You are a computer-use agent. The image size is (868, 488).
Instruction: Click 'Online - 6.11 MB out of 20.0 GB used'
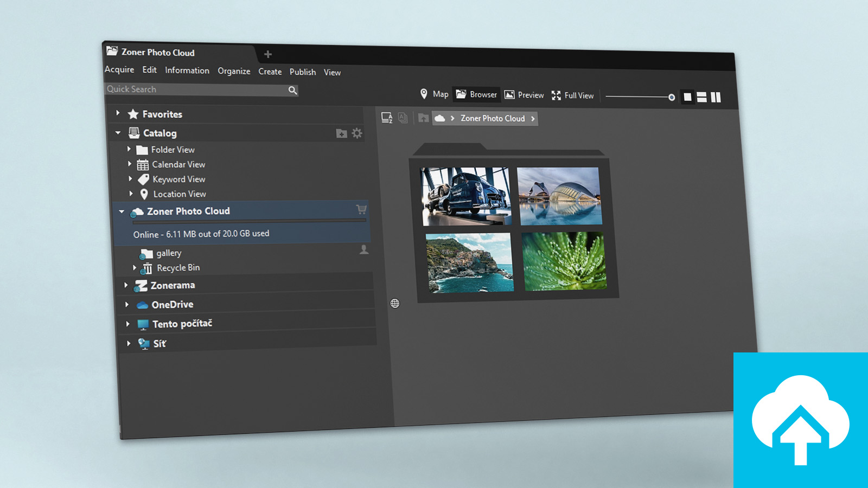201,234
